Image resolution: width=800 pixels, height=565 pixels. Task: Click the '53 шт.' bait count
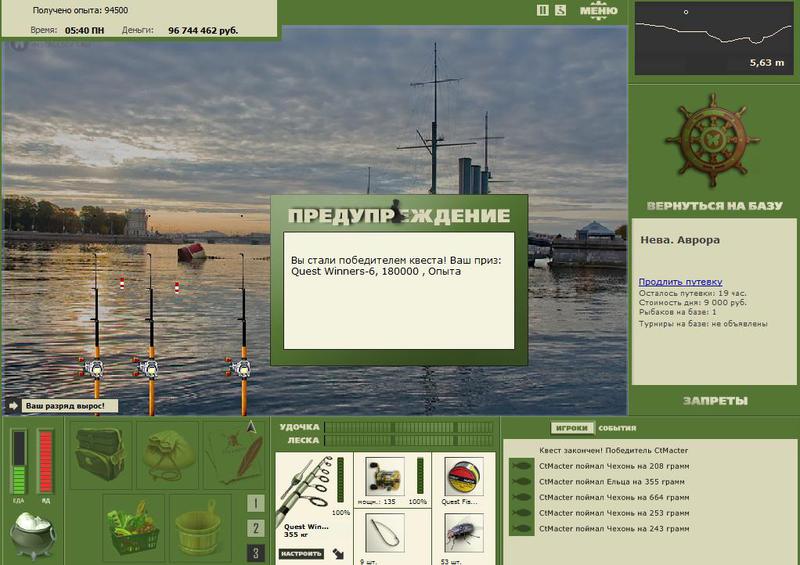click(451, 561)
